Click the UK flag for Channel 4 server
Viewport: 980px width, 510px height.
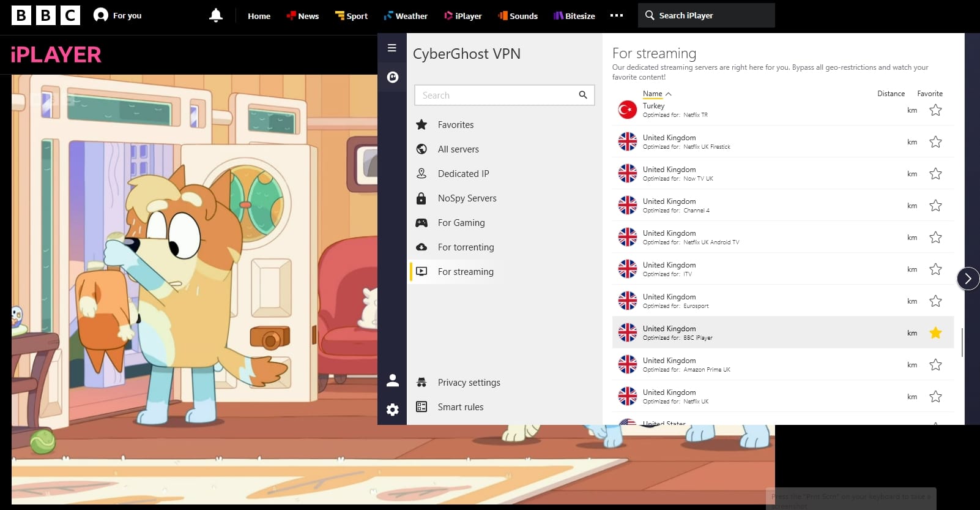click(x=628, y=206)
